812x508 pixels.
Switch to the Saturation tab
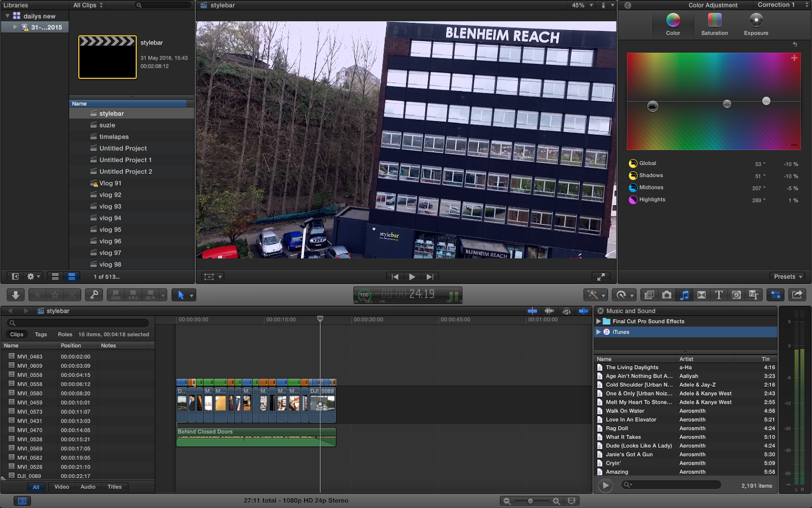(715, 24)
